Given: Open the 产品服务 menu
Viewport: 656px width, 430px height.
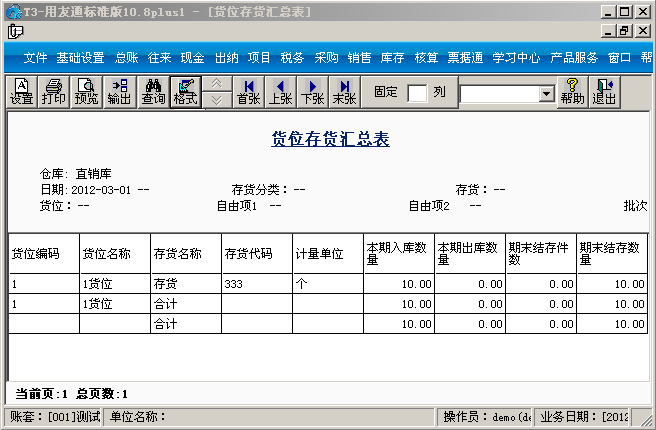Looking at the screenshot, I should pos(574,58).
